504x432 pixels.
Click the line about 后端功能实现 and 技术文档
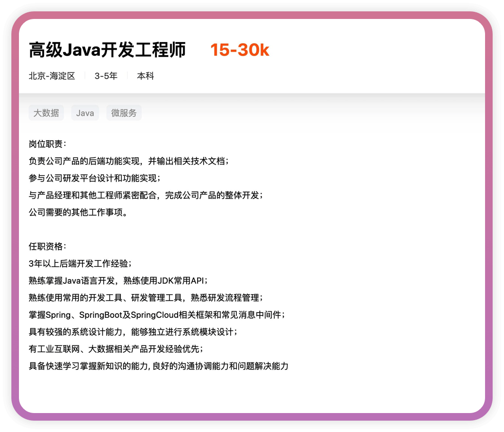[129, 161]
